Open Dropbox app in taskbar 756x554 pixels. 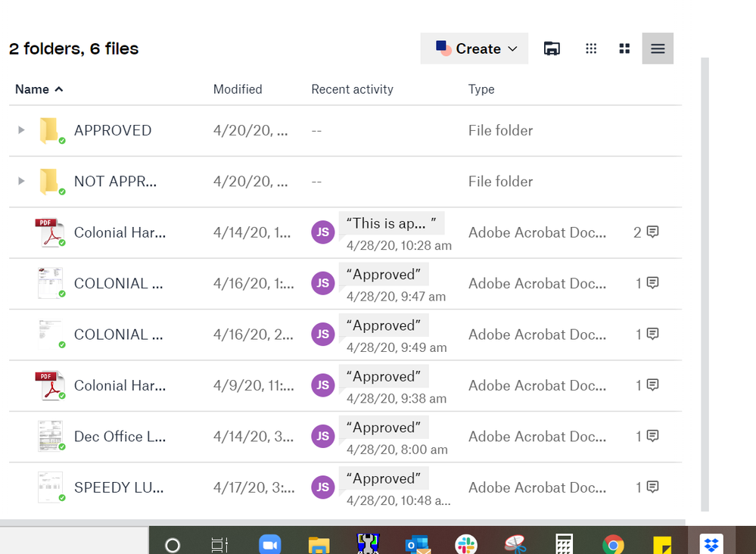[x=710, y=544]
